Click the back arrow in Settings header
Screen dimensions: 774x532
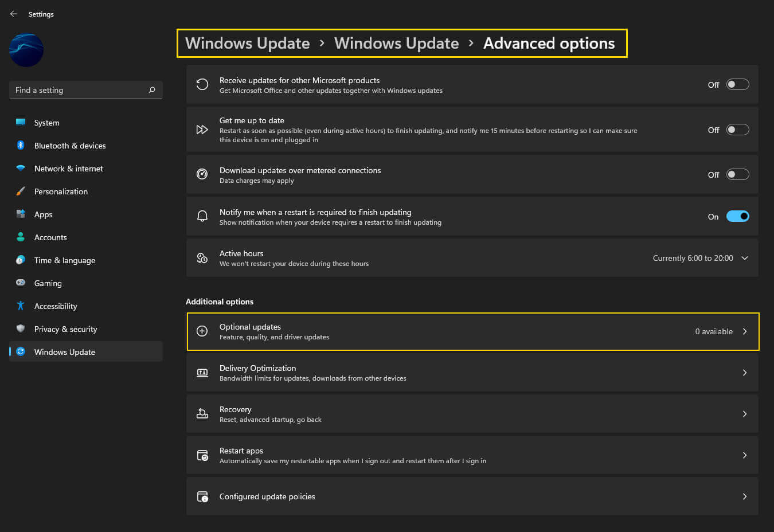(x=13, y=14)
